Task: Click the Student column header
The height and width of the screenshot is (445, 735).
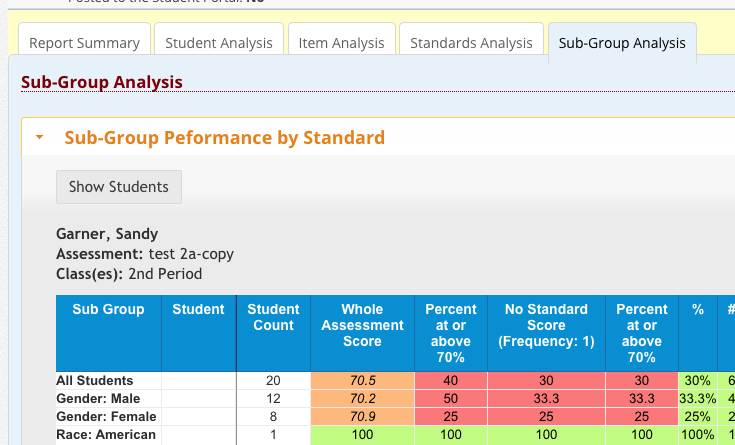Action: click(198, 310)
